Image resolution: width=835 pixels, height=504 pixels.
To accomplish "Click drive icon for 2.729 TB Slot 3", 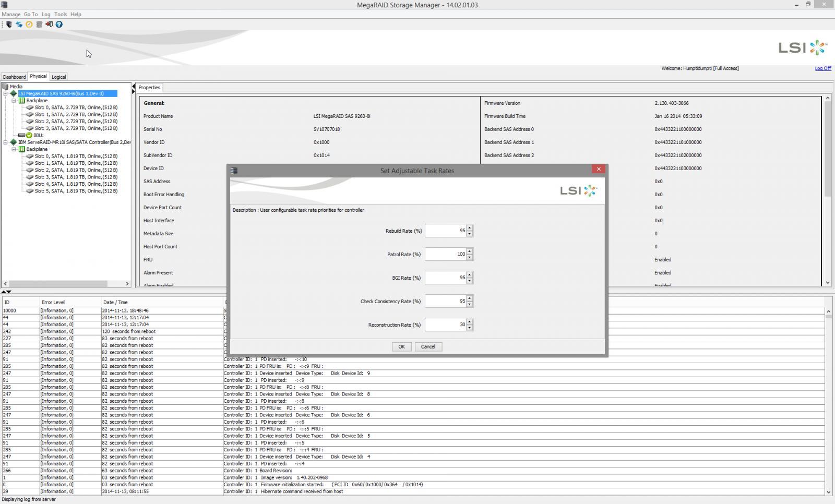I will 30,128.
